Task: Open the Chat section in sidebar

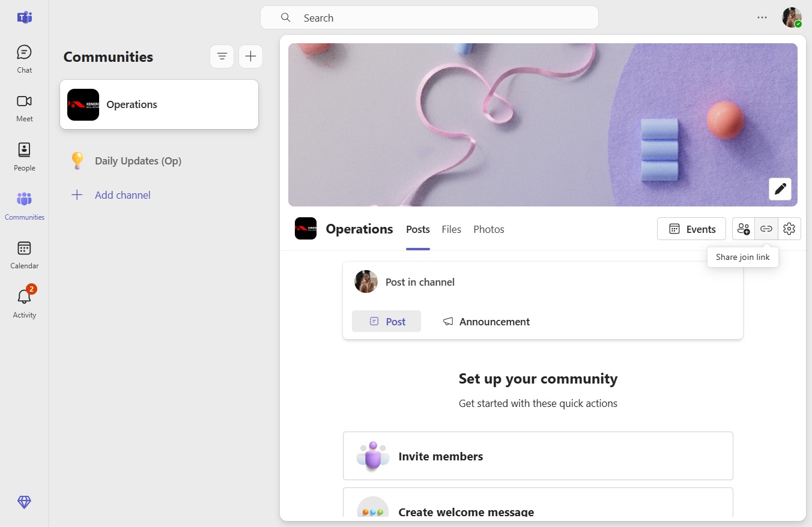Action: click(24, 59)
